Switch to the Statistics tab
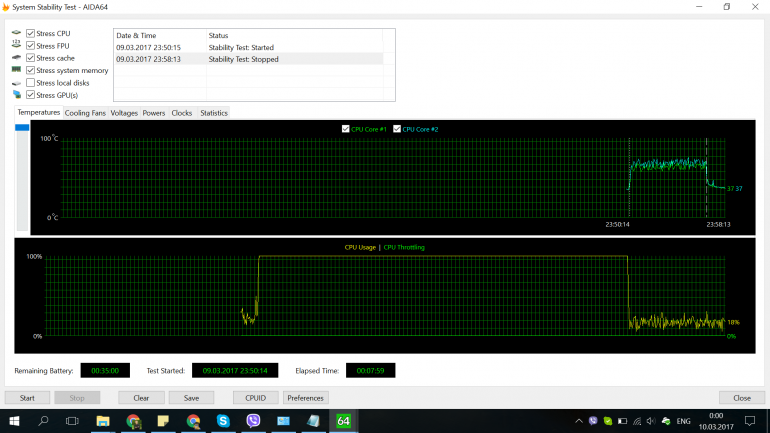The width and height of the screenshot is (770, 433). pos(214,113)
